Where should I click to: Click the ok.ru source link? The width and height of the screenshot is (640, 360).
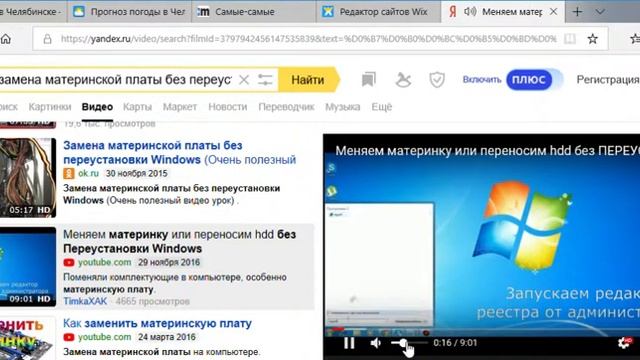[88, 173]
